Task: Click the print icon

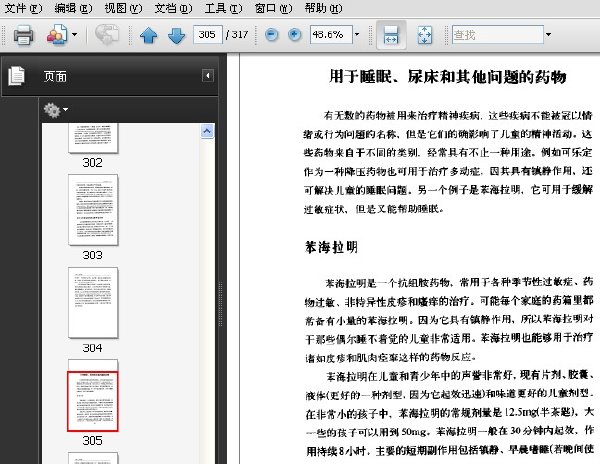Action: [x=23, y=35]
